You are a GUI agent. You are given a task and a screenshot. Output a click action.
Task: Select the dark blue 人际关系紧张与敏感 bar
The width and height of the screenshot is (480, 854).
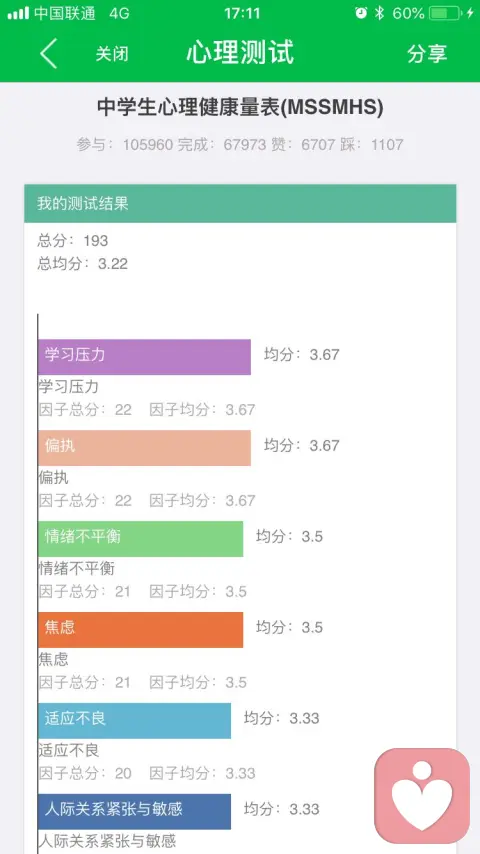pos(135,812)
